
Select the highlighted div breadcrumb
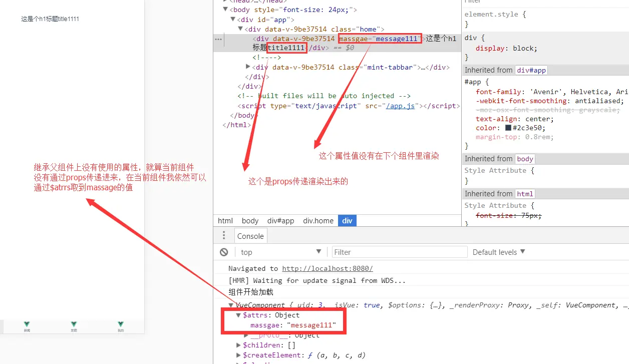coord(348,221)
